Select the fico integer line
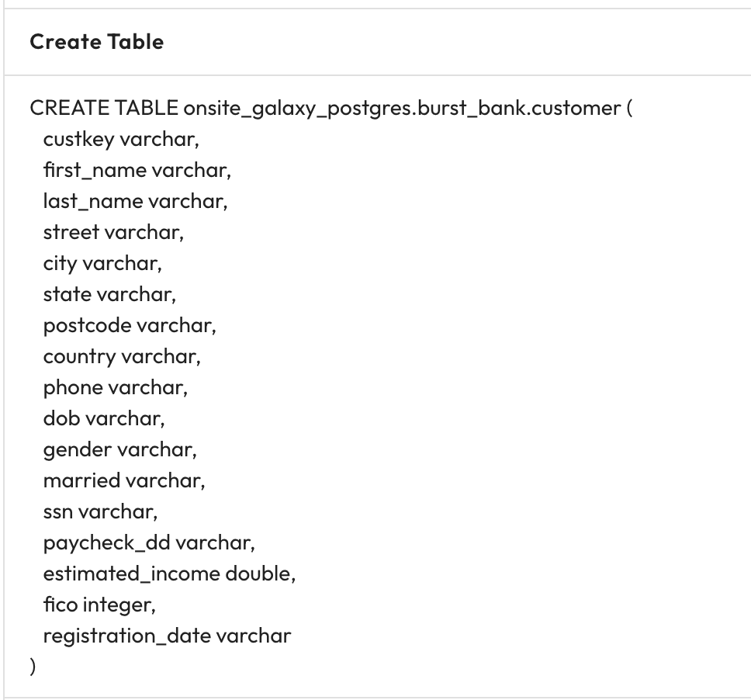 (99, 605)
